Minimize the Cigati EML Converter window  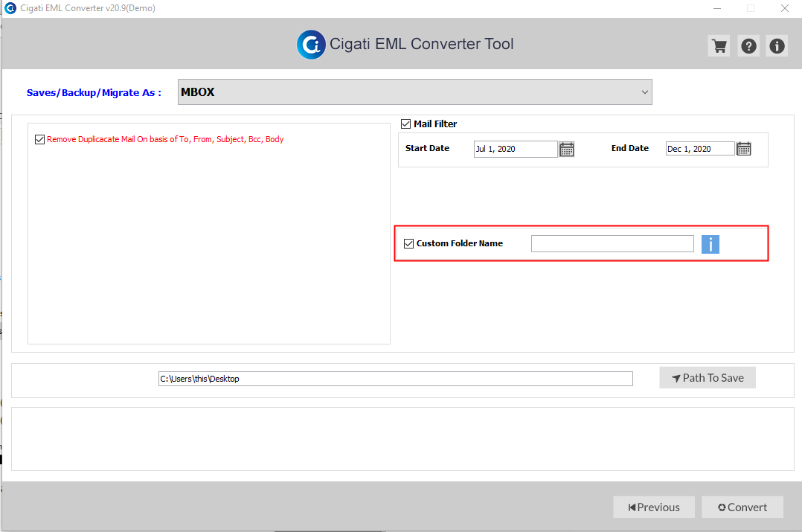pos(717,8)
